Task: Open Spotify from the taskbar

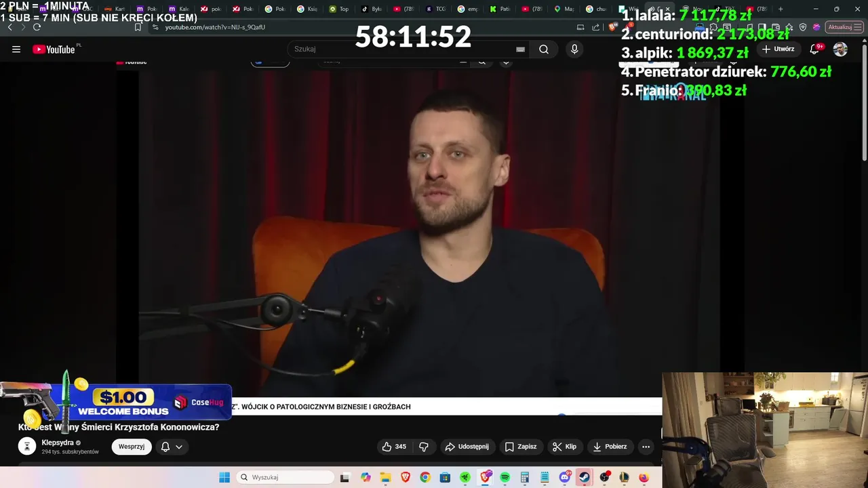Action: click(x=505, y=477)
